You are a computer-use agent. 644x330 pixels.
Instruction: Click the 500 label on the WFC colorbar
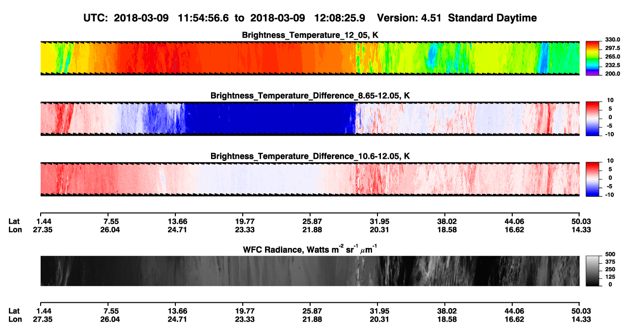610,254
